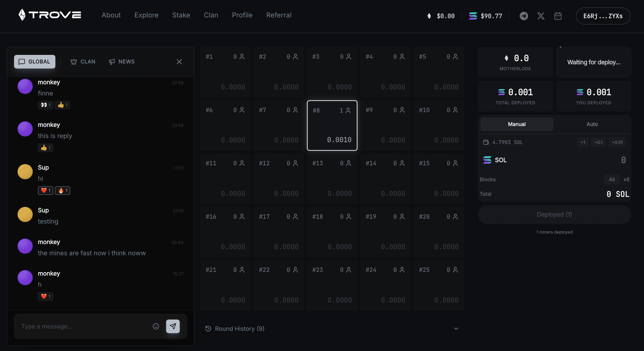Open the emoji picker in message box
This screenshot has height=351, width=644.
156,326
